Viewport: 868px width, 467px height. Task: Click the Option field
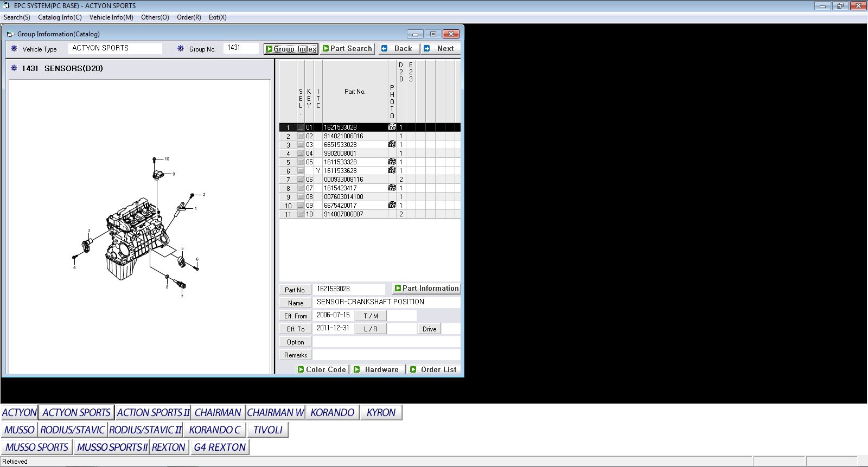pos(386,342)
